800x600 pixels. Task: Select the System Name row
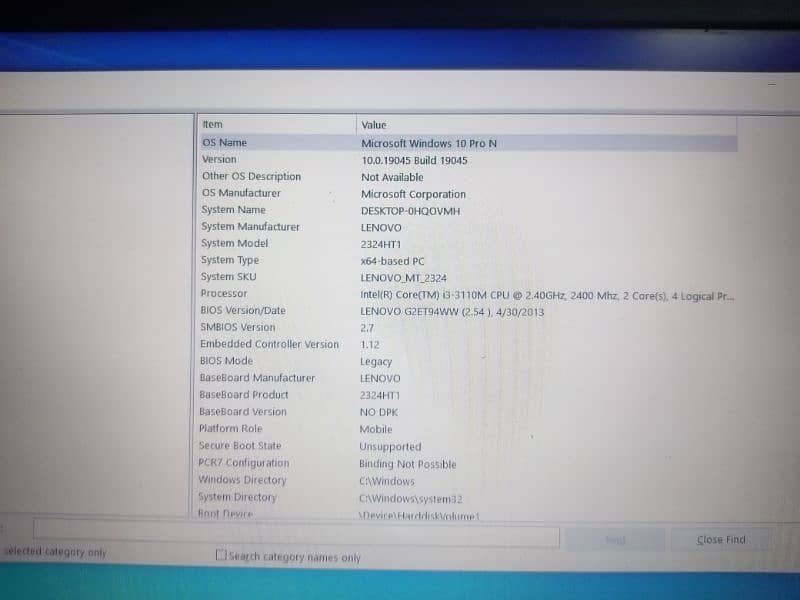(233, 210)
